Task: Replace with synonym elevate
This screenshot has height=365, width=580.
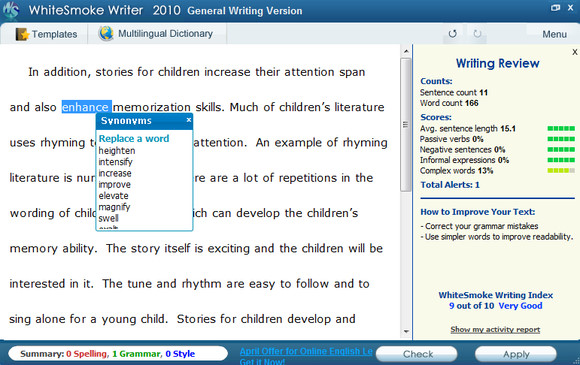Action: pos(113,196)
